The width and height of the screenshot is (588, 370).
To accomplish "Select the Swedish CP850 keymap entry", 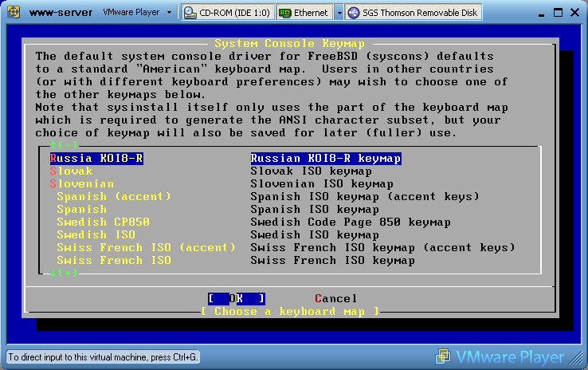I will tap(103, 222).
